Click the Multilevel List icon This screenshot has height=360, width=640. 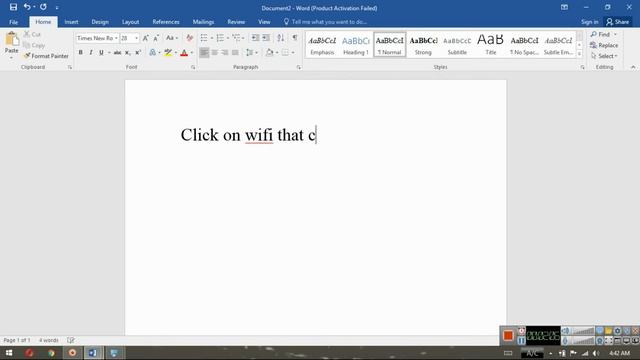[236, 38]
